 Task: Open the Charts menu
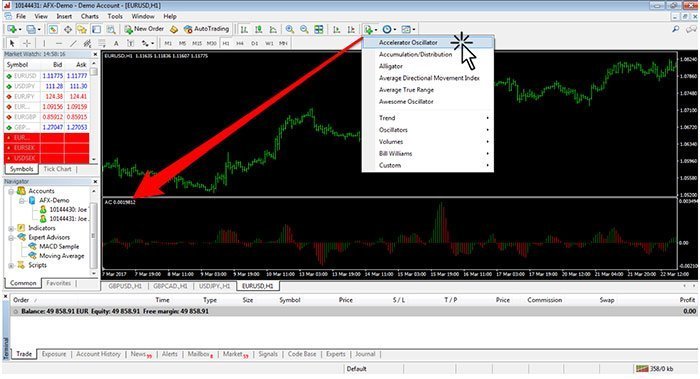[x=90, y=16]
